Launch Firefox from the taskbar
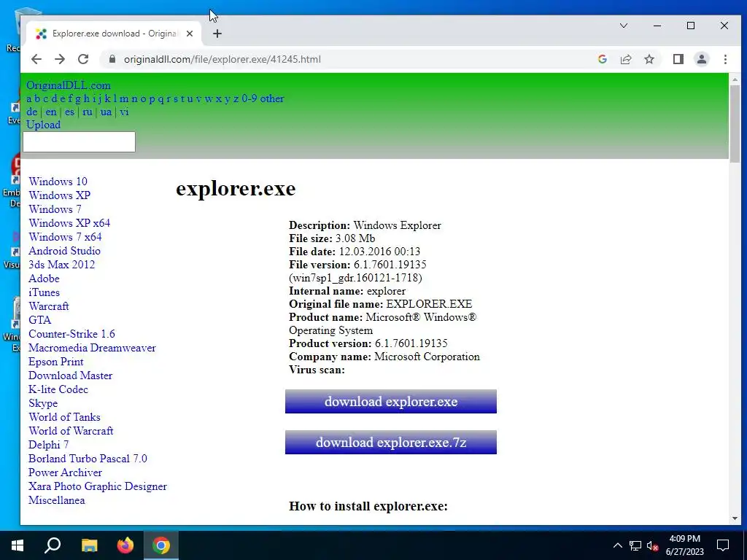The width and height of the screenshot is (747, 560). pos(125,545)
